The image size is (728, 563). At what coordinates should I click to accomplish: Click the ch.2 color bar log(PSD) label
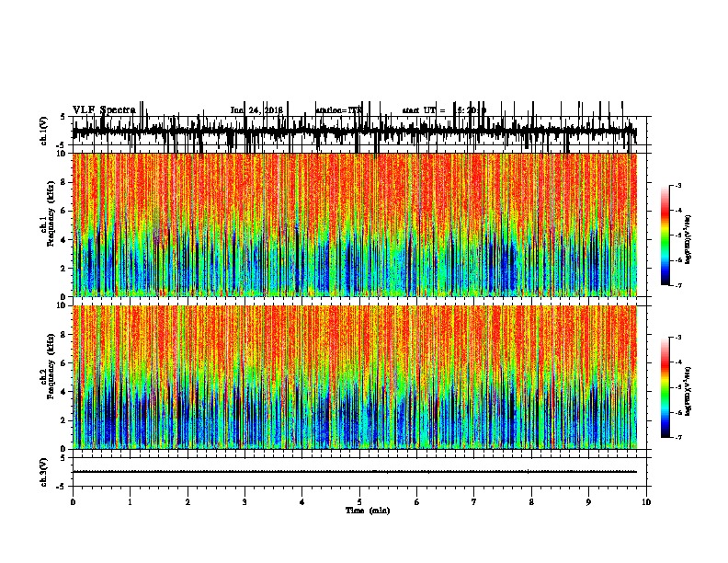(x=688, y=391)
